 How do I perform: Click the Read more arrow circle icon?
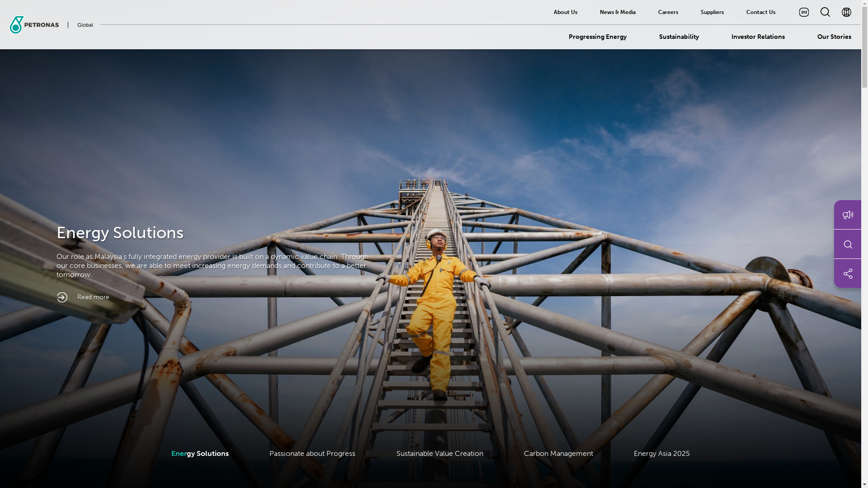coord(62,297)
